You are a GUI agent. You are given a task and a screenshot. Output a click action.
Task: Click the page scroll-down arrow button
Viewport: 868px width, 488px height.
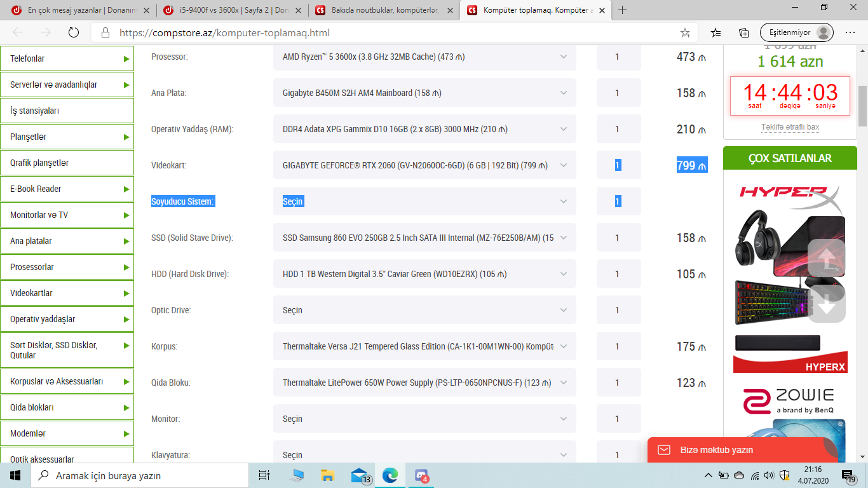pyautogui.click(x=826, y=304)
